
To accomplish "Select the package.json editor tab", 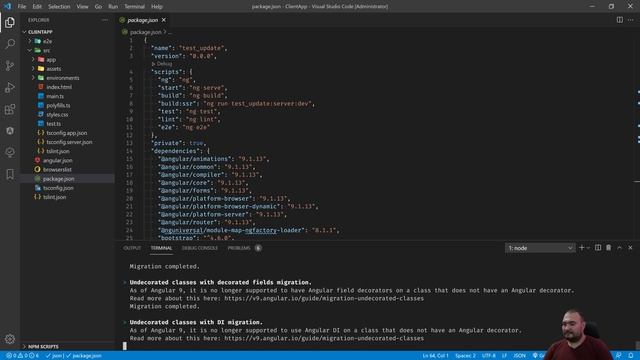I will coord(142,20).
